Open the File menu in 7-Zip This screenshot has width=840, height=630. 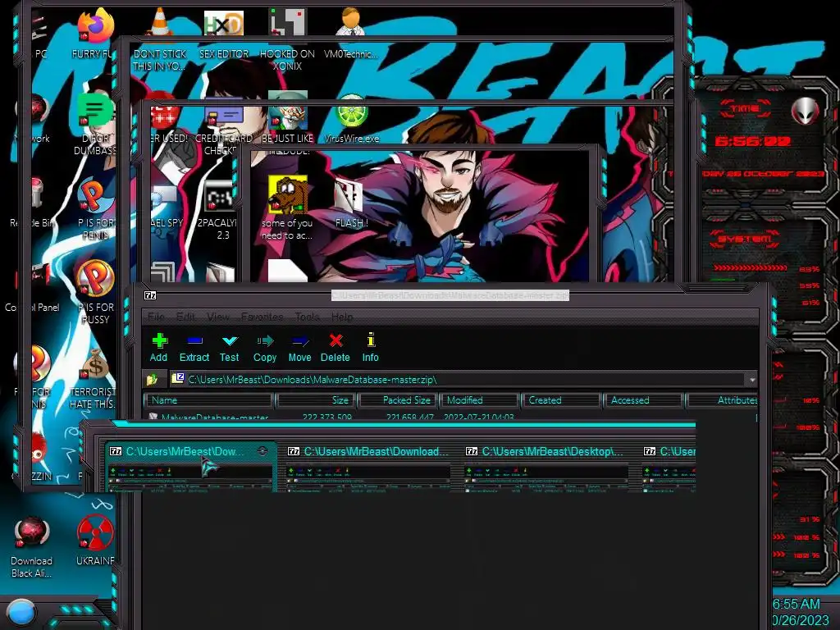pos(156,317)
